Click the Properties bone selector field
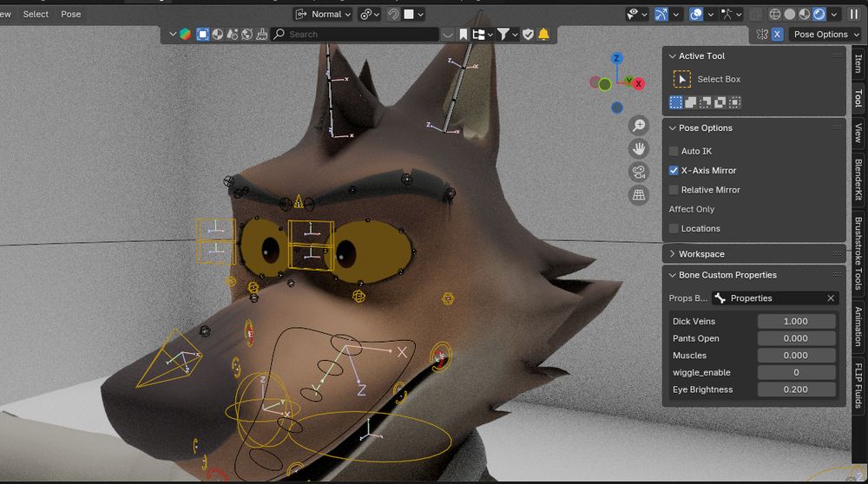868x484 pixels. 775,298
